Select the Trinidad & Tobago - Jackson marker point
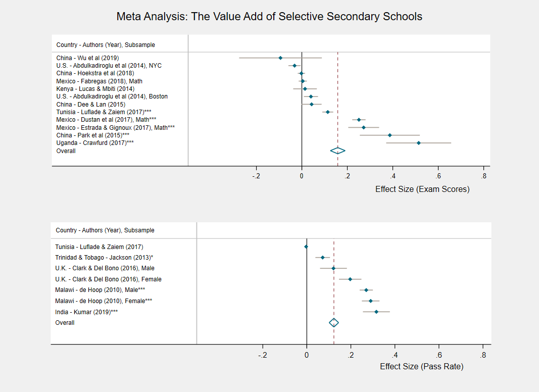The width and height of the screenshot is (539, 392). (322, 257)
